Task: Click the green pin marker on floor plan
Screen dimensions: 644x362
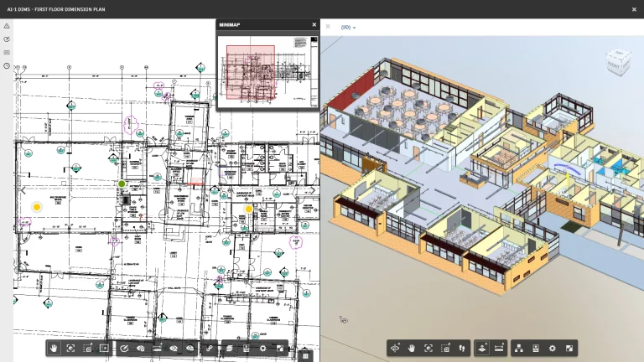Action: (122, 184)
